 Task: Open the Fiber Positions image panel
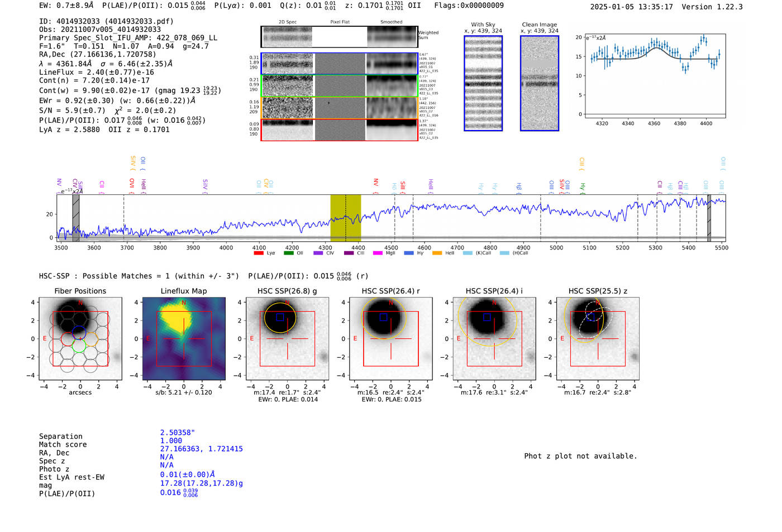pyautogui.click(x=80, y=339)
